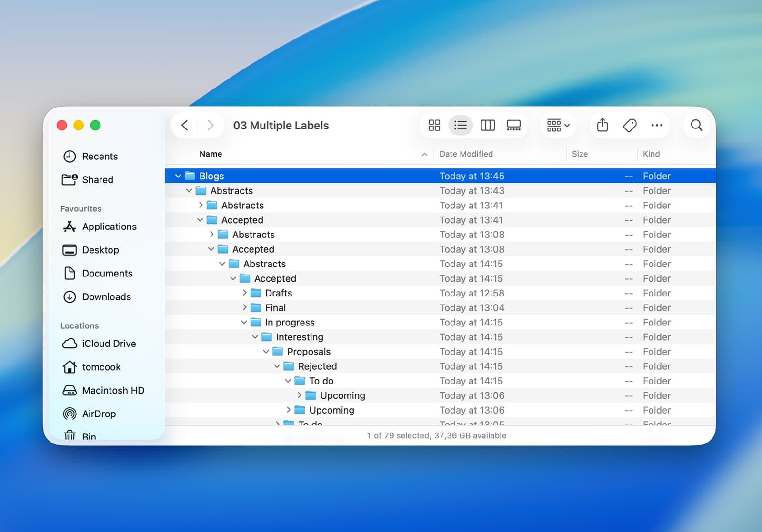Select the column view icon
The height and width of the screenshot is (532, 762).
point(487,125)
